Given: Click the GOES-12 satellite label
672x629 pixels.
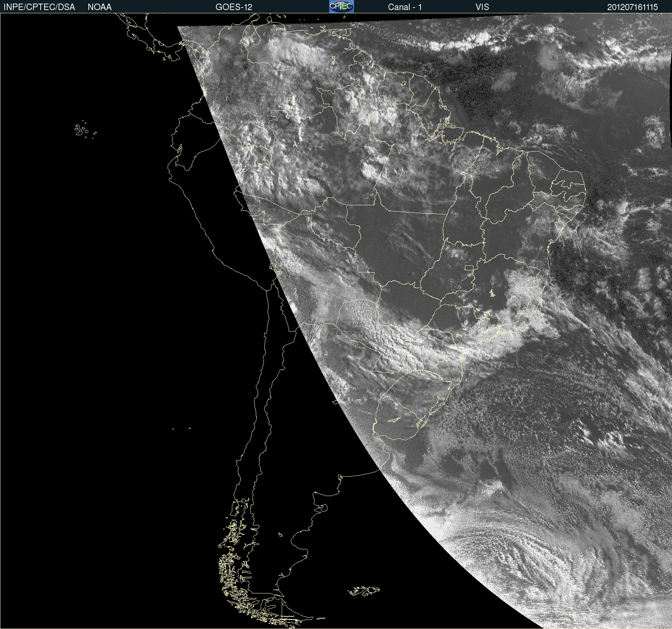Looking at the screenshot, I should pyautogui.click(x=234, y=7).
